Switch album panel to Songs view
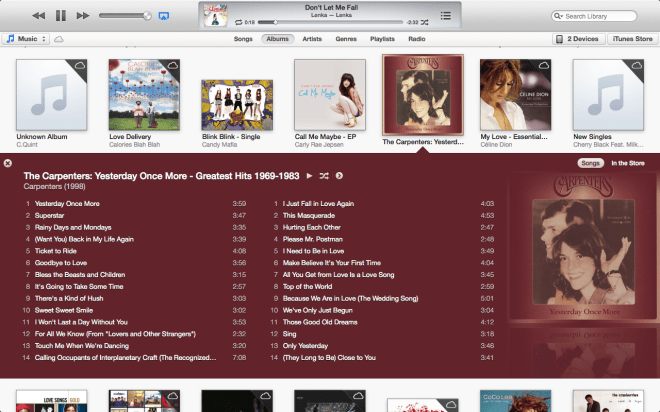 (590, 162)
